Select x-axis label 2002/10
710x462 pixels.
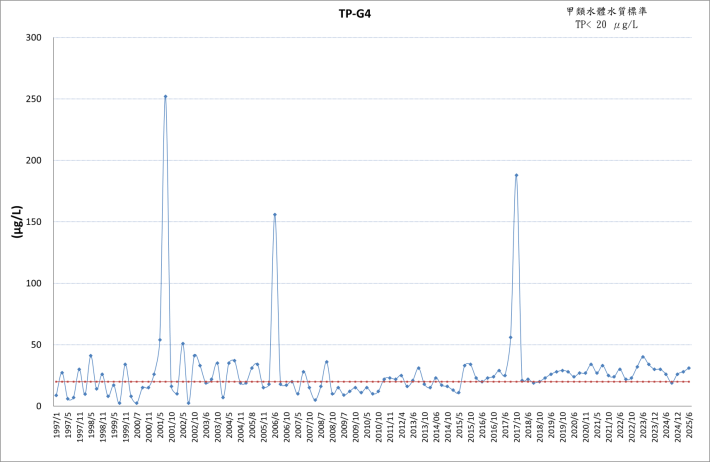[195, 427]
